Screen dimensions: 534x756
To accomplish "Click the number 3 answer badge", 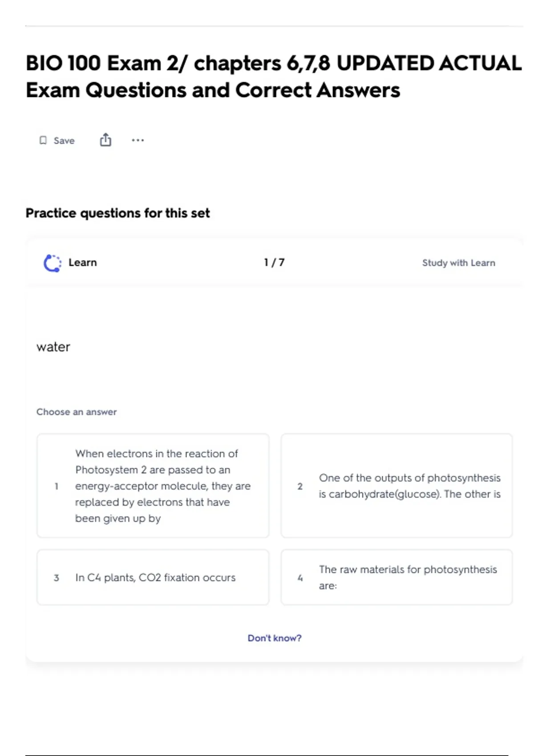I will 57,578.
